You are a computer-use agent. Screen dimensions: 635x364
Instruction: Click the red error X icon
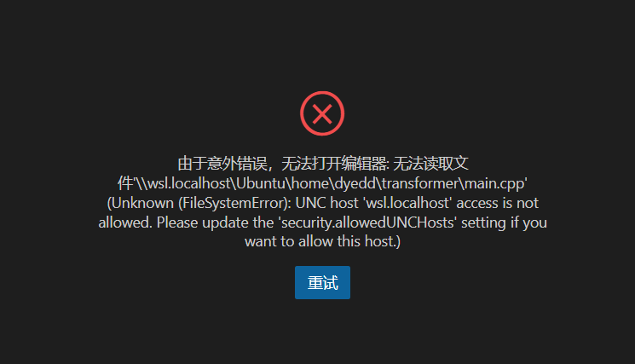click(322, 113)
